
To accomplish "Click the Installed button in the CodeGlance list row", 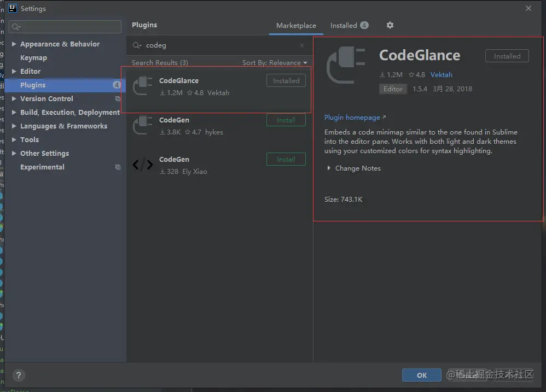I will click(286, 81).
